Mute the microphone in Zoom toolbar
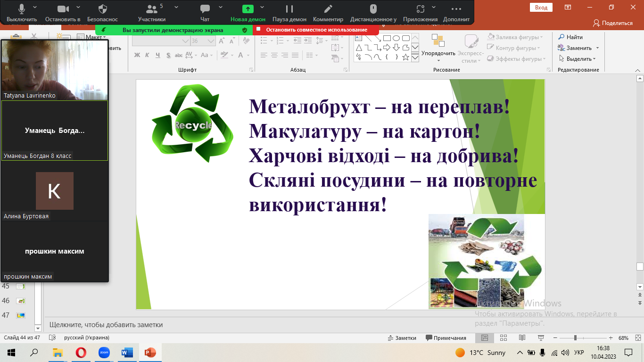 click(22, 13)
